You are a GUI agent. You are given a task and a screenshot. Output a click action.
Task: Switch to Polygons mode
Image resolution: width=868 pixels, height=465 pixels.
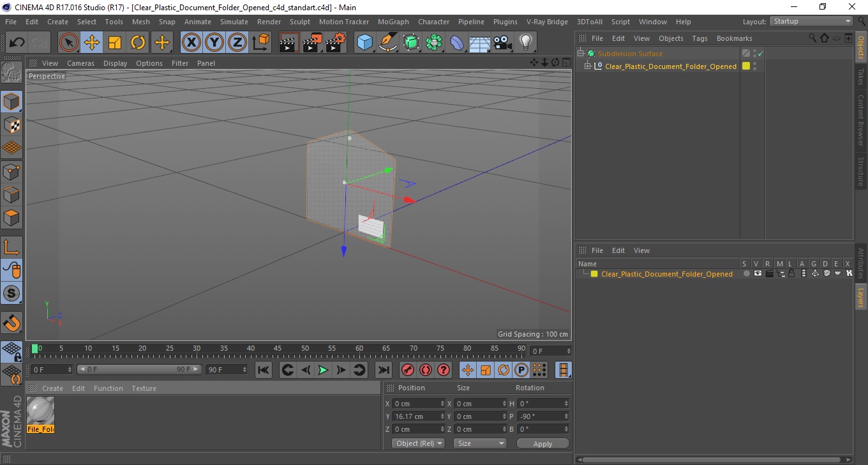click(x=11, y=217)
